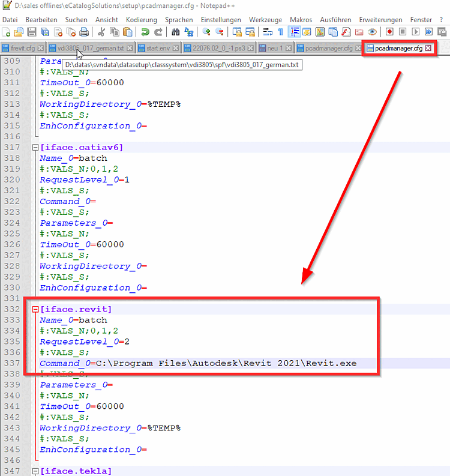
Task: Collapse the [iface.tekla] section fold marker
Action: (x=35, y=471)
